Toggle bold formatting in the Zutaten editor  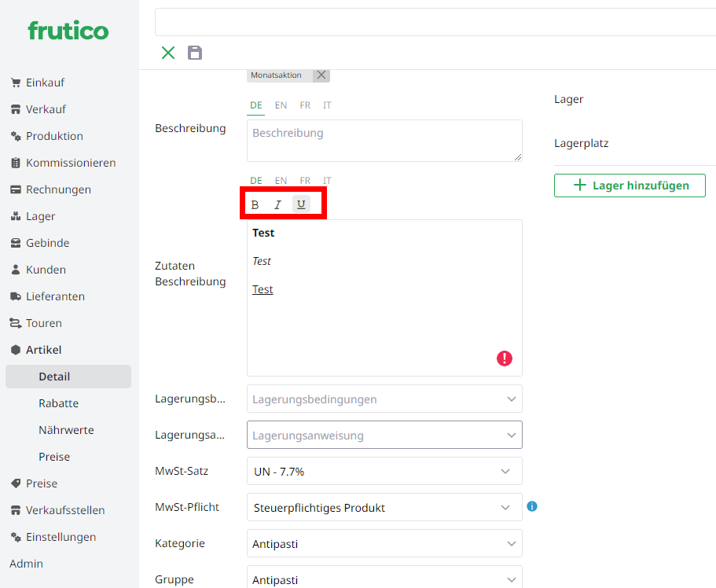coord(255,204)
